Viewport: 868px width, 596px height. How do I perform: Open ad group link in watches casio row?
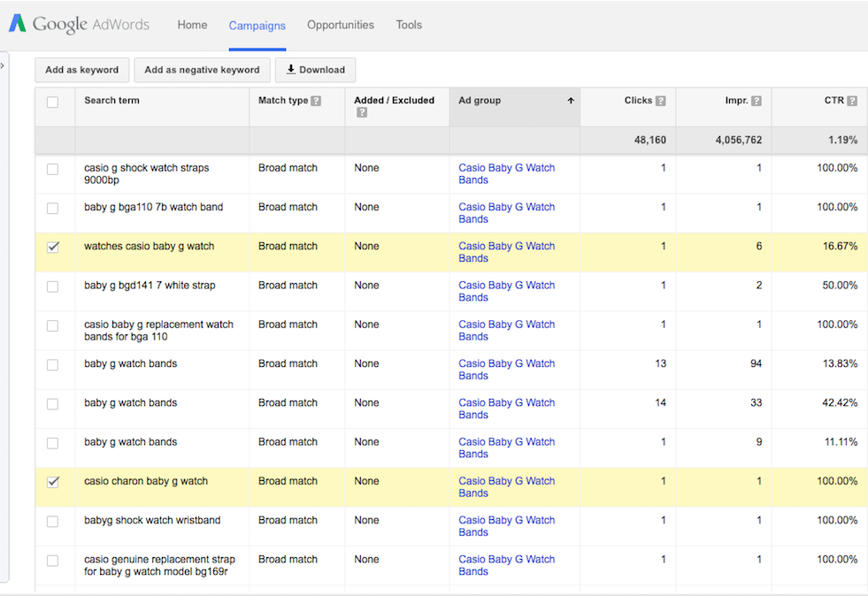coord(506,252)
